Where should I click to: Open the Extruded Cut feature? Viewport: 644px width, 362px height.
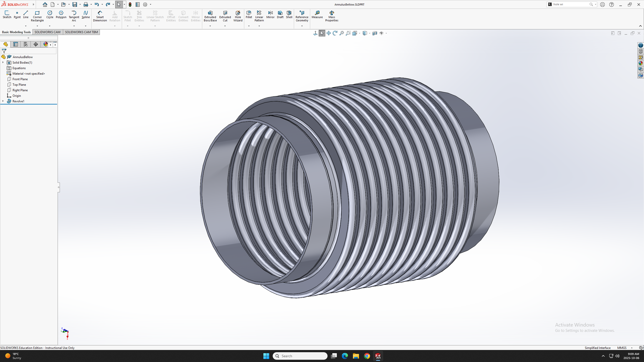coord(225,16)
